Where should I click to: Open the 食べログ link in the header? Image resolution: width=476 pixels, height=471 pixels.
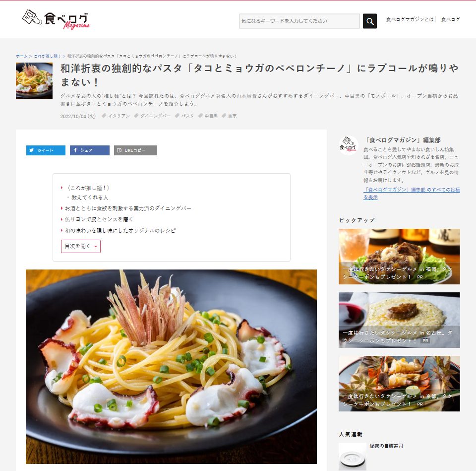tap(451, 19)
